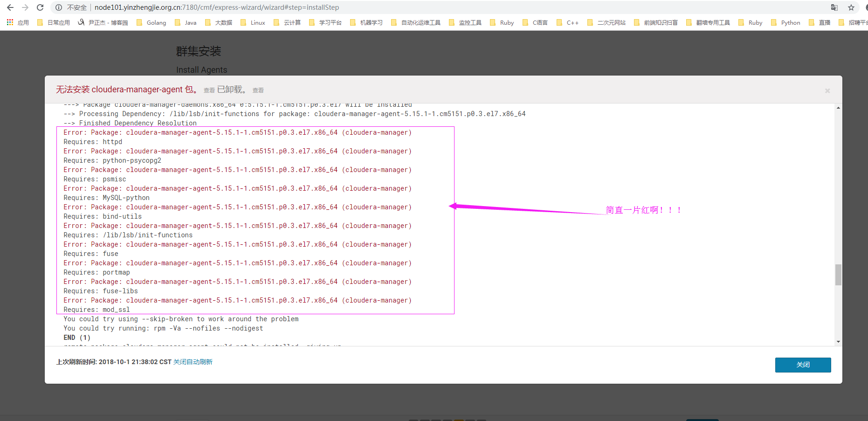Open 学习平台 bookmark folder
Image resolution: width=868 pixels, height=421 pixels.
(x=325, y=22)
